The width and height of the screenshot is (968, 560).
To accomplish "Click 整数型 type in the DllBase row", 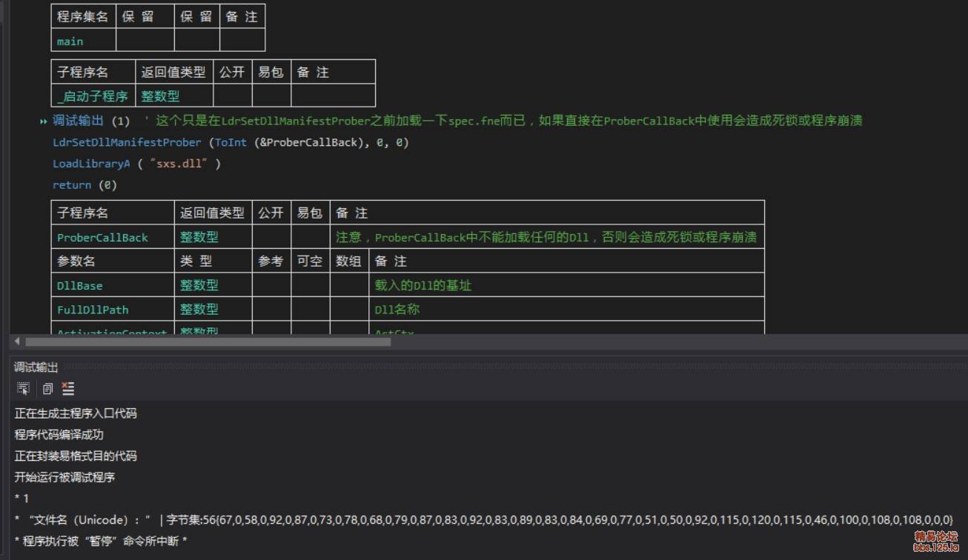I will click(x=213, y=285).
